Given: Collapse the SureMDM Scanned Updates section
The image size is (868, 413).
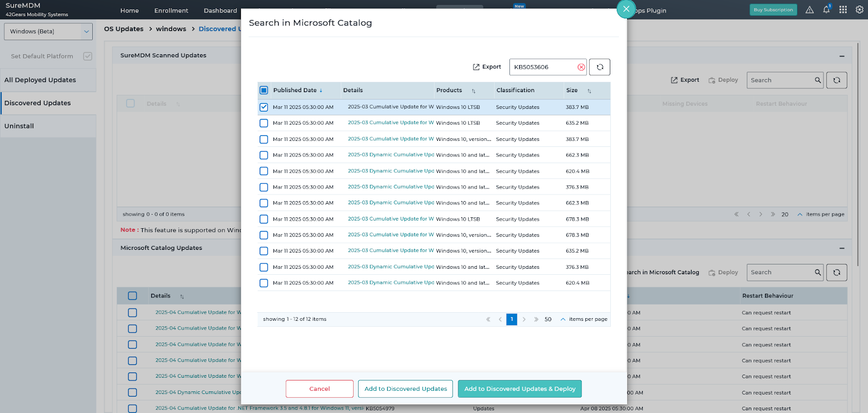Looking at the screenshot, I should coord(841,56).
